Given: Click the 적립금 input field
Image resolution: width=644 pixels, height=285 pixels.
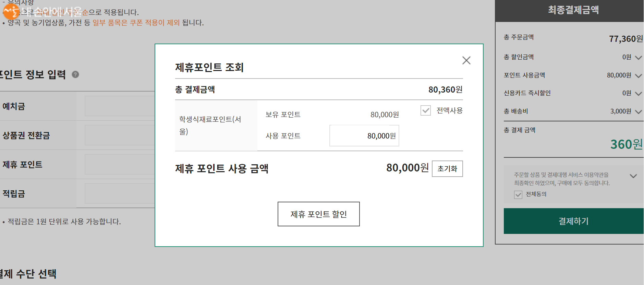Looking at the screenshot, I should [120, 193].
